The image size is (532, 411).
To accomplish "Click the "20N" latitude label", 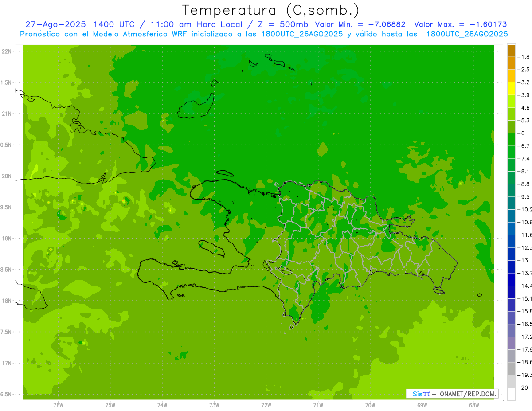I will coord(7,176).
